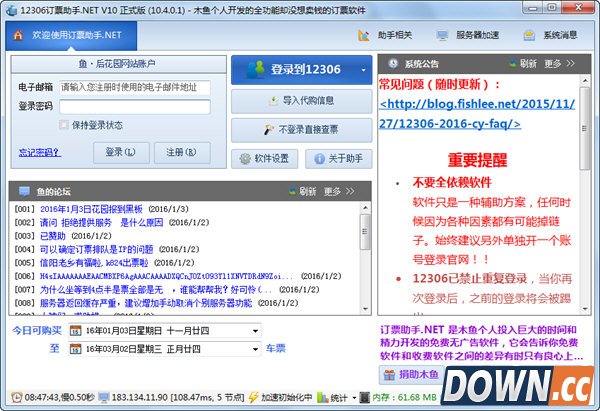Open forum post 已赞助

(x=53, y=236)
